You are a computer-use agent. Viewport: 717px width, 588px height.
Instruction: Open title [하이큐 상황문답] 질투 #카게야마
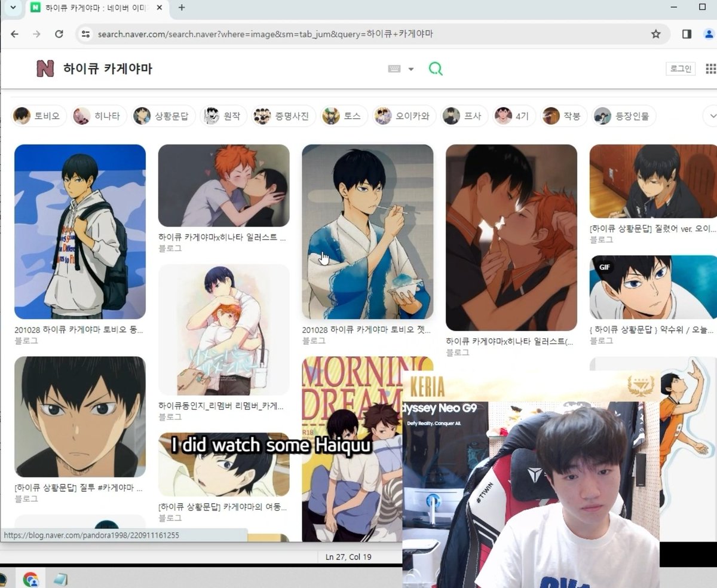[x=79, y=488]
